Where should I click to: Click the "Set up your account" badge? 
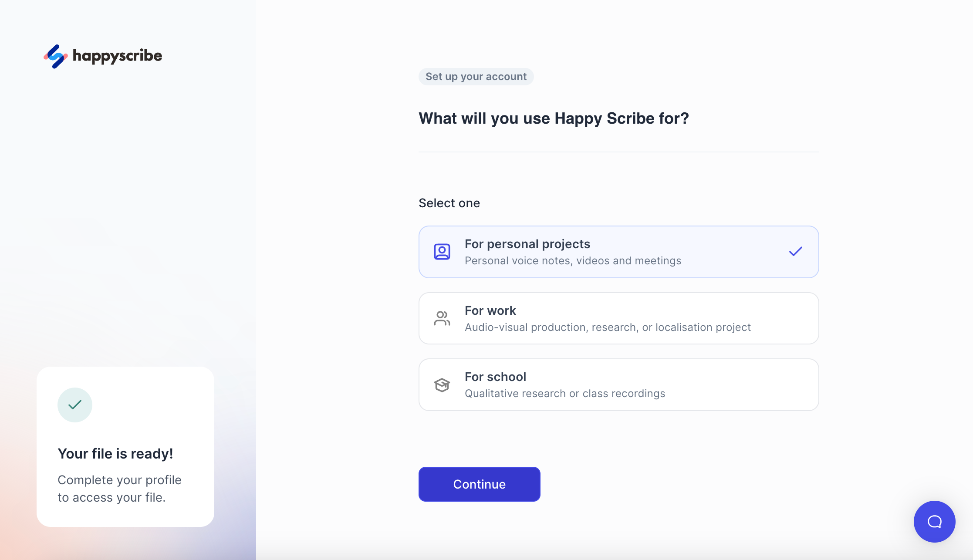tap(476, 77)
